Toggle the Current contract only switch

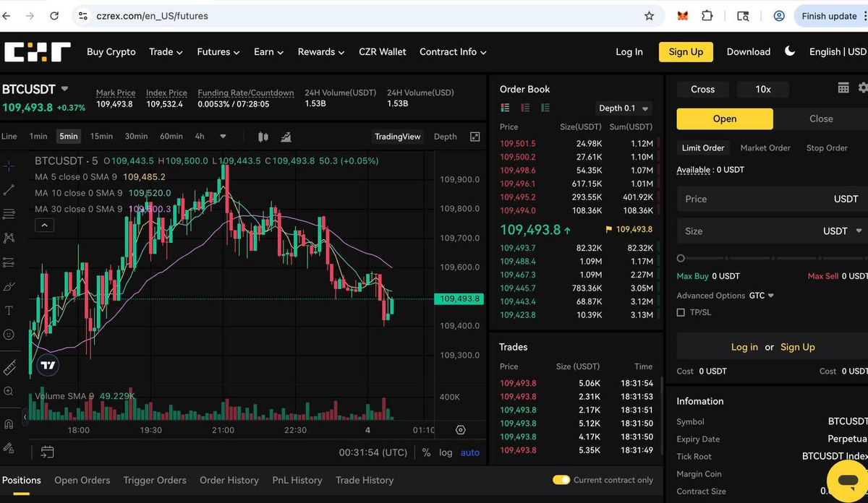(561, 479)
